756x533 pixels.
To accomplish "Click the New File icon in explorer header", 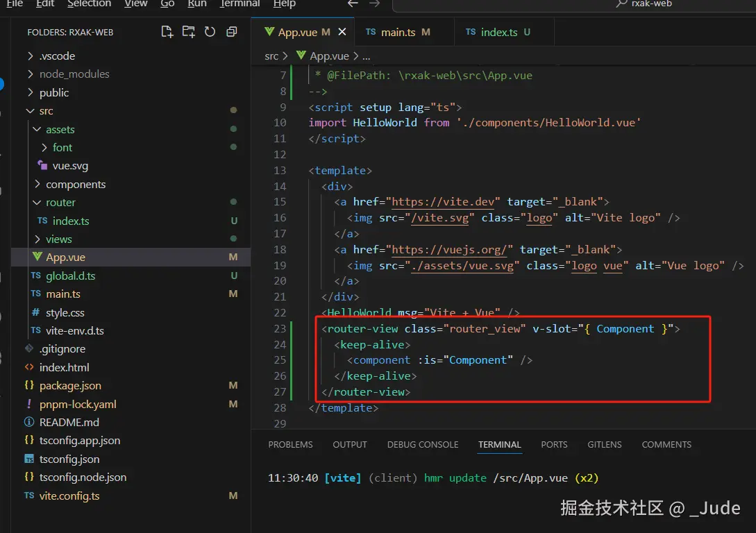I will [167, 32].
